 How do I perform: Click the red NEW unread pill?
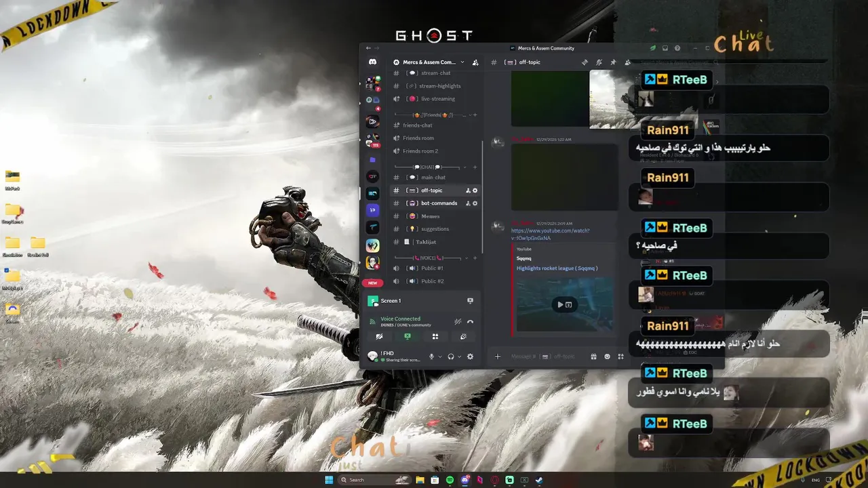(372, 283)
